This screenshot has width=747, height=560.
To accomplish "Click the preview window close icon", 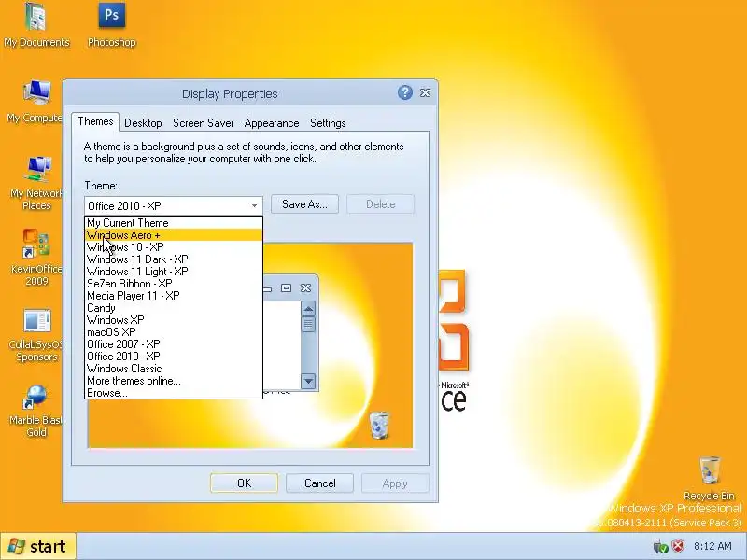I will pyautogui.click(x=306, y=288).
